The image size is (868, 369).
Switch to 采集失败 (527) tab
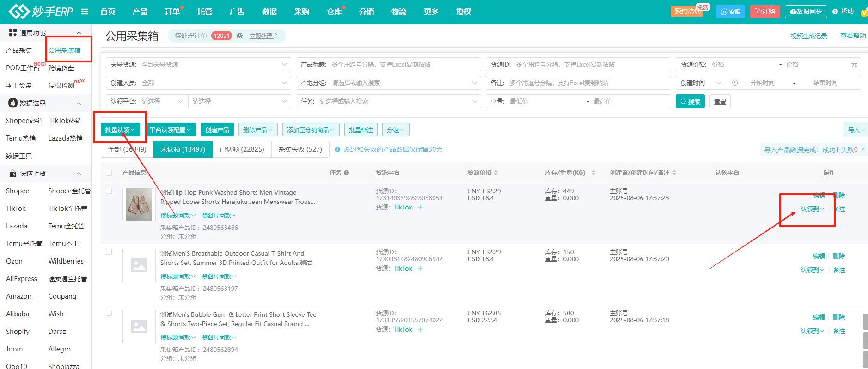click(x=300, y=149)
